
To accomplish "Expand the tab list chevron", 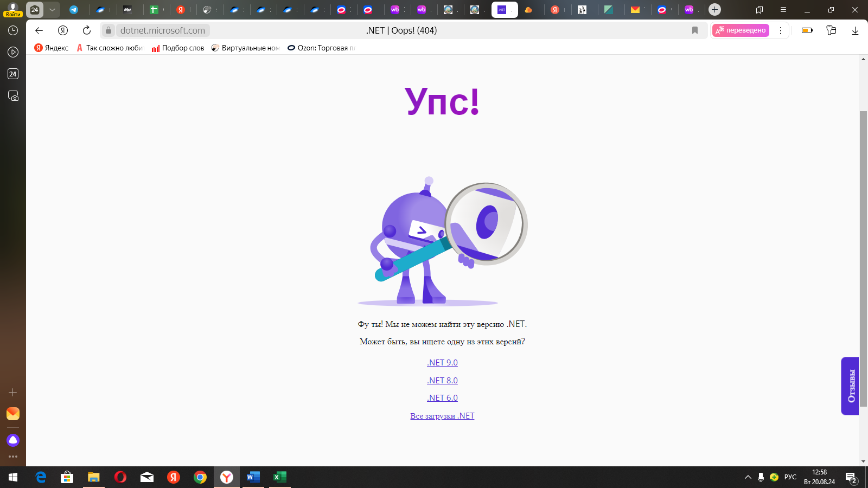I will [x=52, y=10].
